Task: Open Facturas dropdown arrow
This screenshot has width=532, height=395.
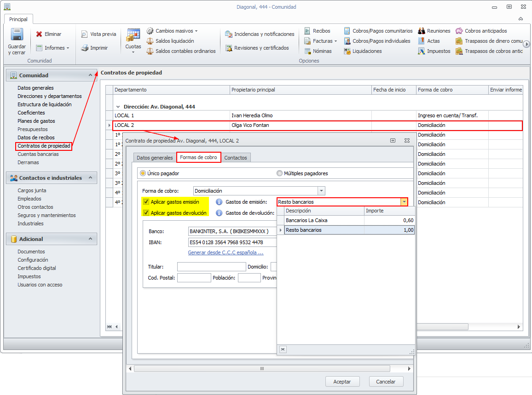Action: (x=335, y=41)
